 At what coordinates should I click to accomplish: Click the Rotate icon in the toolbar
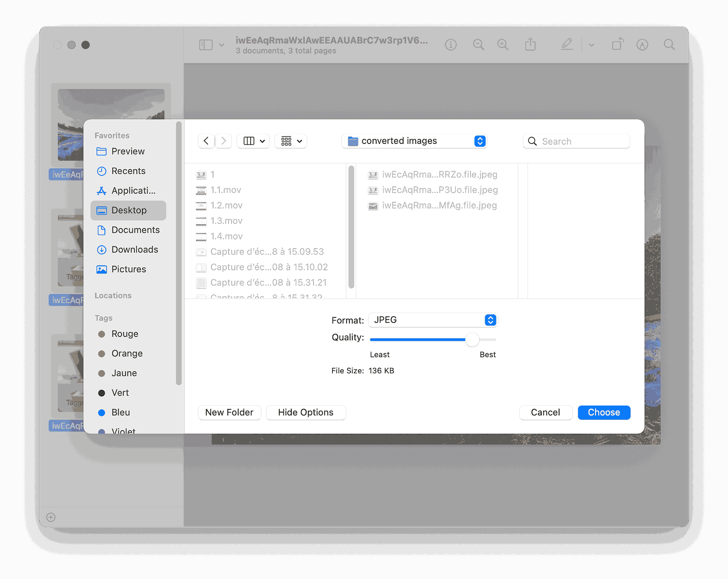point(618,44)
